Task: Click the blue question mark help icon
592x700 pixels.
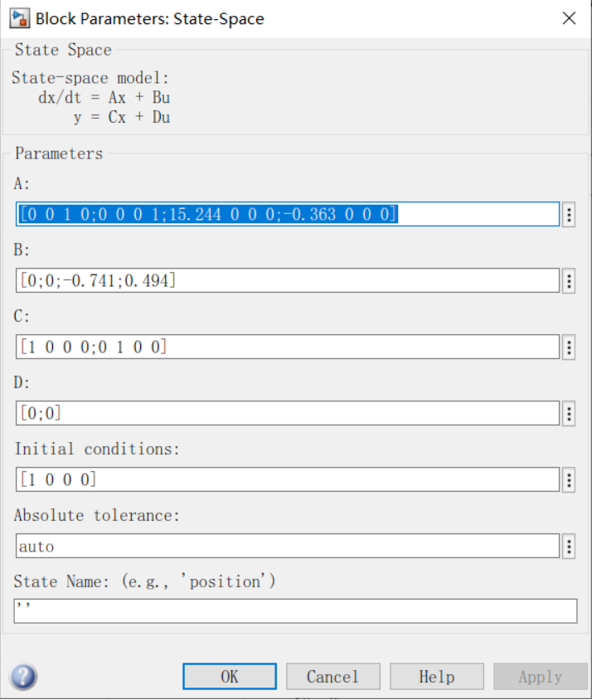Action: coord(23,676)
